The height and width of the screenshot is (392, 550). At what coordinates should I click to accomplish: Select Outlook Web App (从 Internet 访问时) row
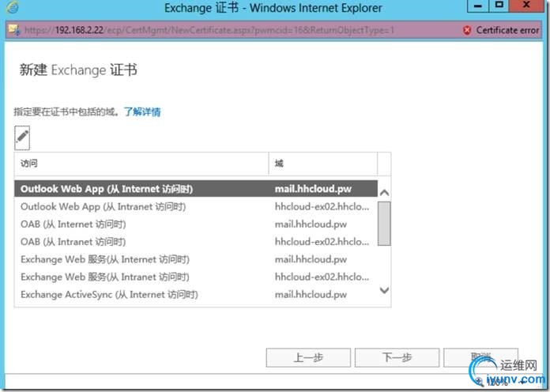tap(196, 189)
